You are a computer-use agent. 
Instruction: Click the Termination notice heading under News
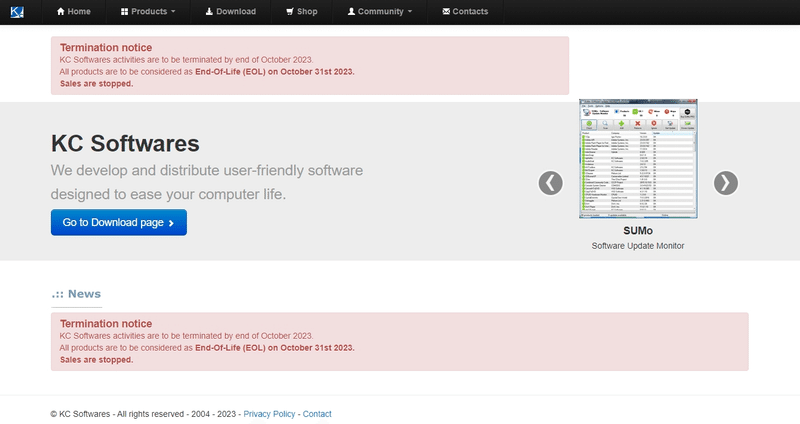pos(106,323)
